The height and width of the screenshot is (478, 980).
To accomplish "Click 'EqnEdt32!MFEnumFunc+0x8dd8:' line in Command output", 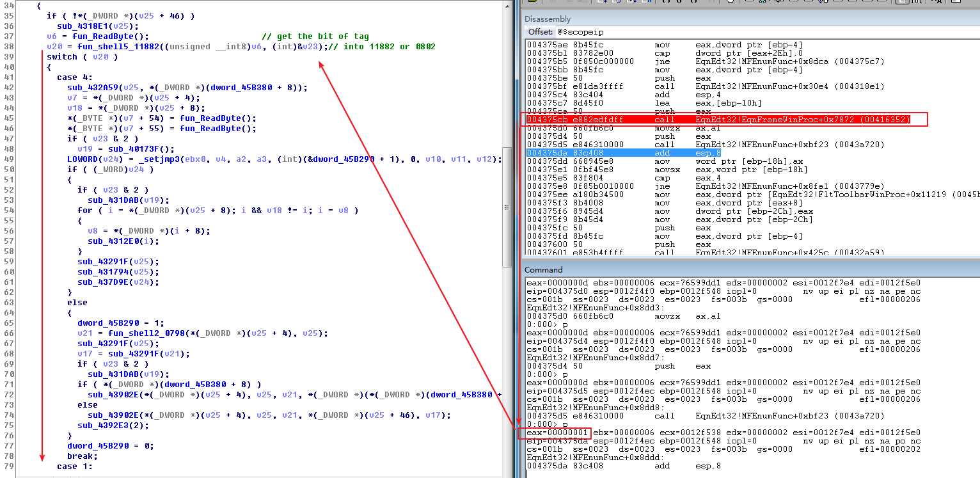I will [596, 408].
